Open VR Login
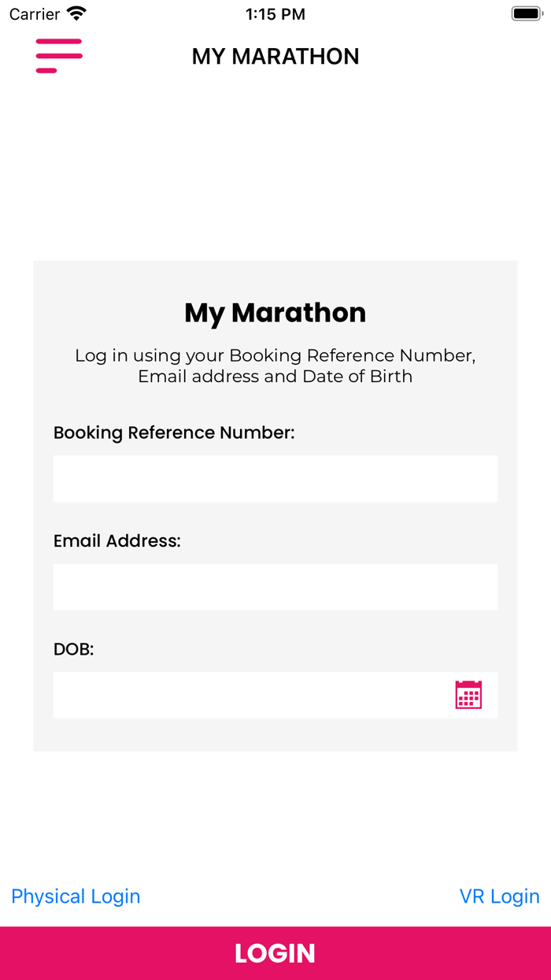551x980 pixels. (499, 896)
